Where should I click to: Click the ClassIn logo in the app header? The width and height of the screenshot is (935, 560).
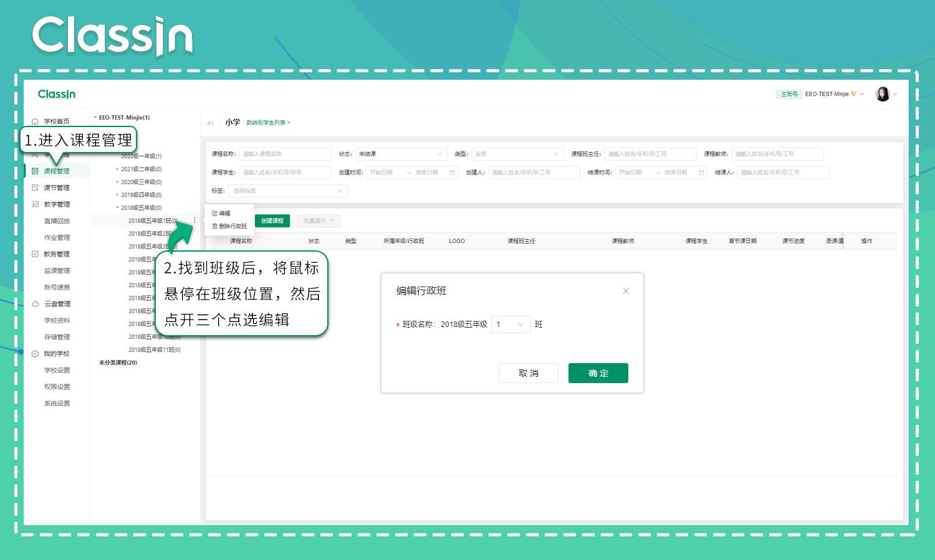click(57, 94)
